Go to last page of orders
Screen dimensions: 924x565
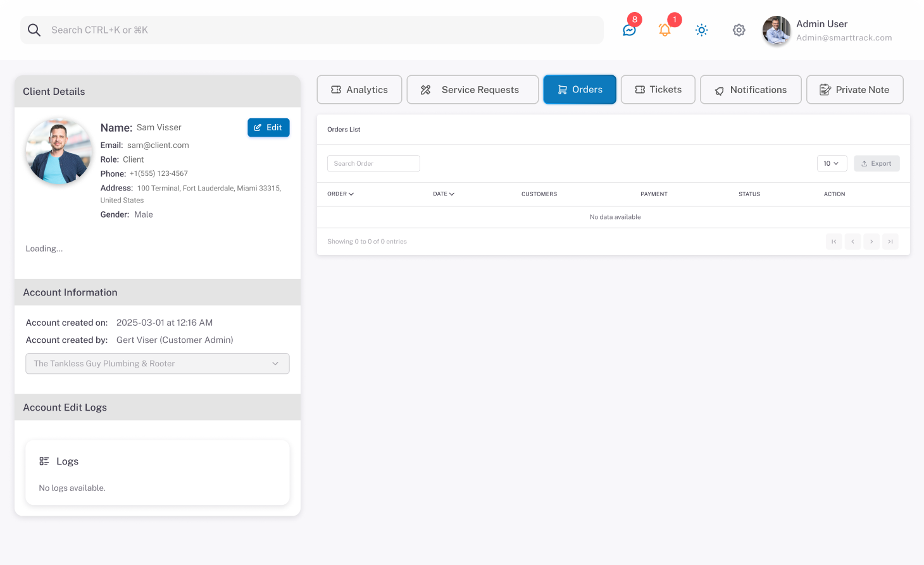click(x=890, y=242)
